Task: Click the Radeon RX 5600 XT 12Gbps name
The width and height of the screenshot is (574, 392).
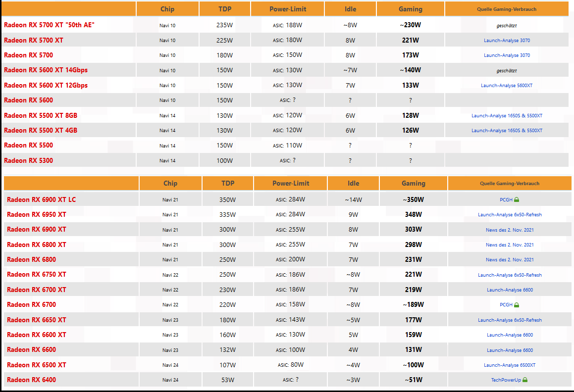Action: [46, 85]
